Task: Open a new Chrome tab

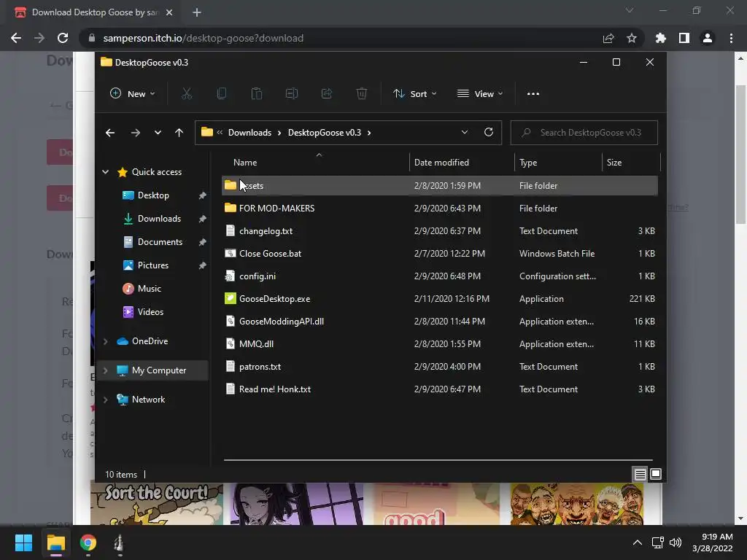Action: [197, 12]
